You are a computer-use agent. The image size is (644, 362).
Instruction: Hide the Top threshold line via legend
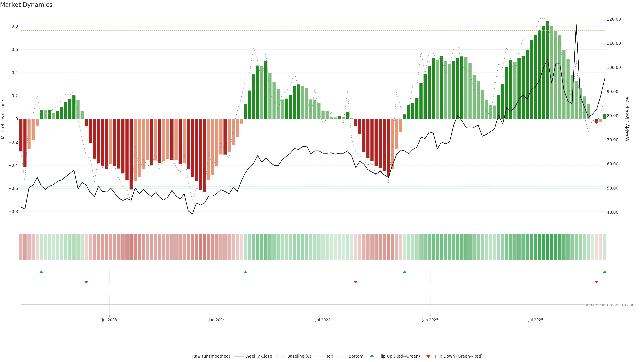[x=330, y=356]
